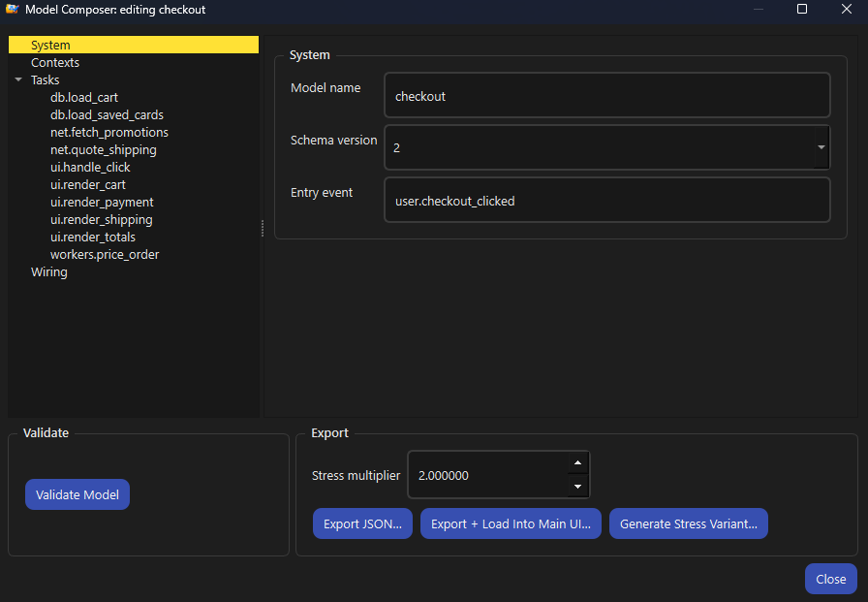Click the Close button at bottom right
This screenshot has width=868, height=602.
pos(831,579)
